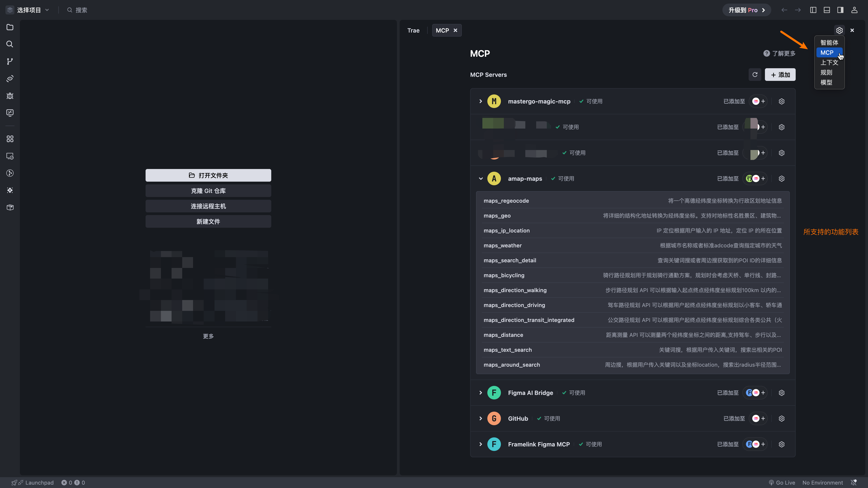Open the Explorer folder icon in sidebar

pos(10,27)
